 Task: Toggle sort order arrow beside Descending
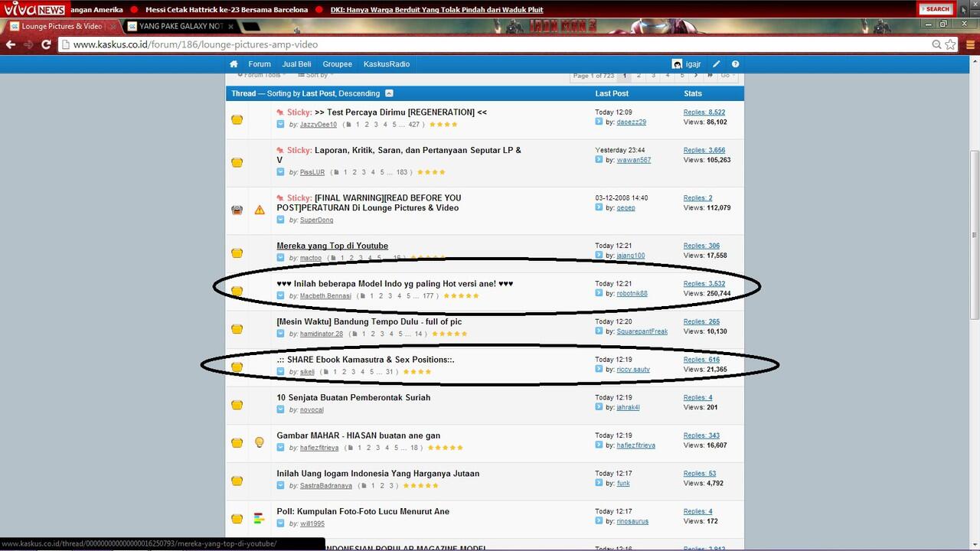coord(389,93)
